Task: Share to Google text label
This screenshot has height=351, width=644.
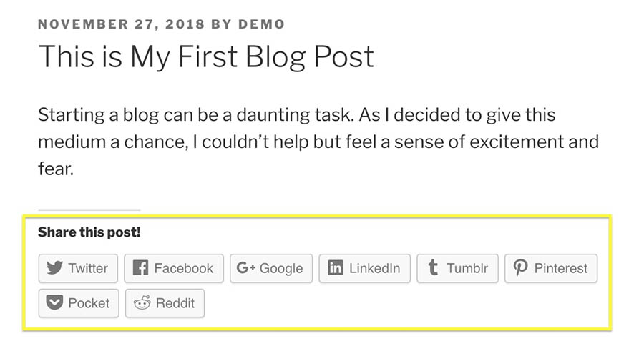Action: tap(281, 269)
